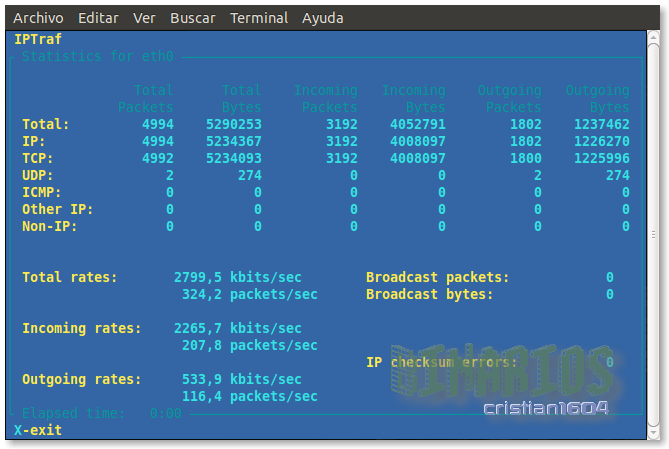Open the Editar menu

(x=97, y=18)
